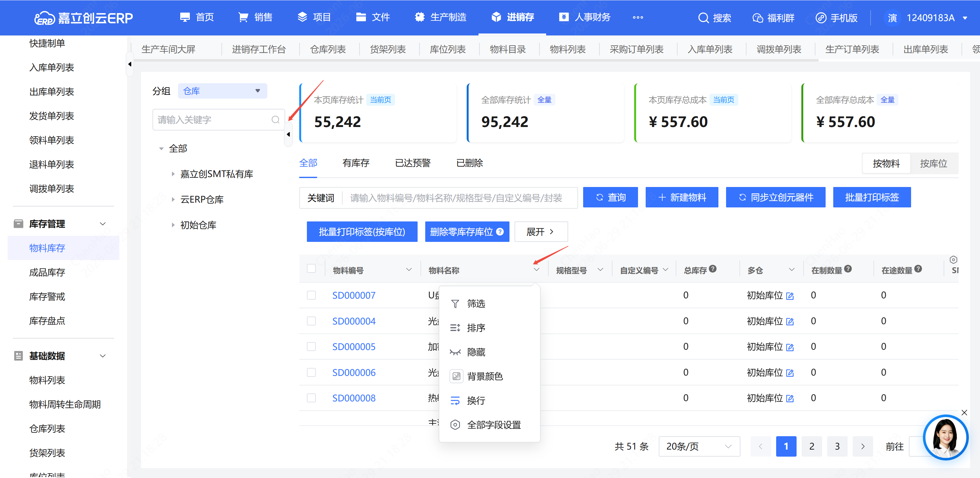980x478 pixels.
Task: Switch view to 按库位
Action: pos(934,164)
